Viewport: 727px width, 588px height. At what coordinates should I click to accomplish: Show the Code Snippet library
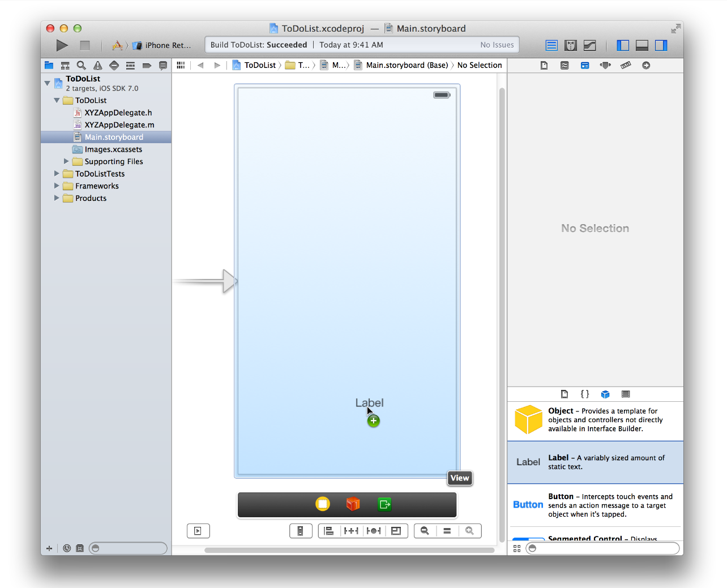585,394
